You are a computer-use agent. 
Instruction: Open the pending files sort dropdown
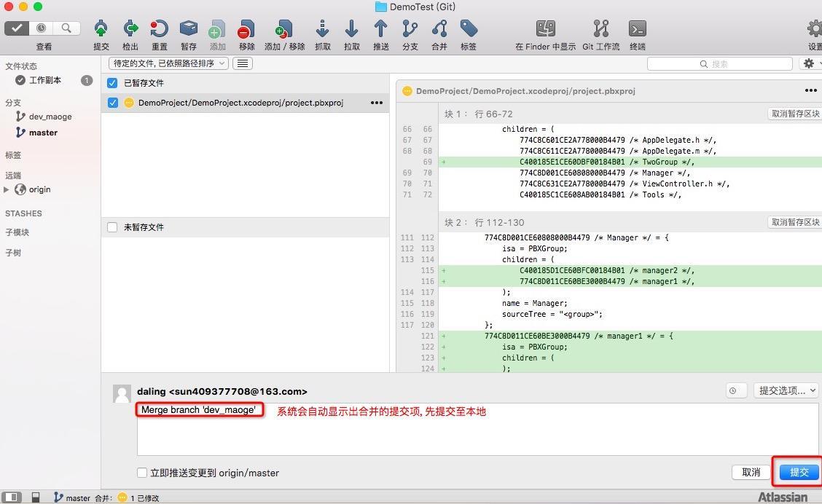168,63
